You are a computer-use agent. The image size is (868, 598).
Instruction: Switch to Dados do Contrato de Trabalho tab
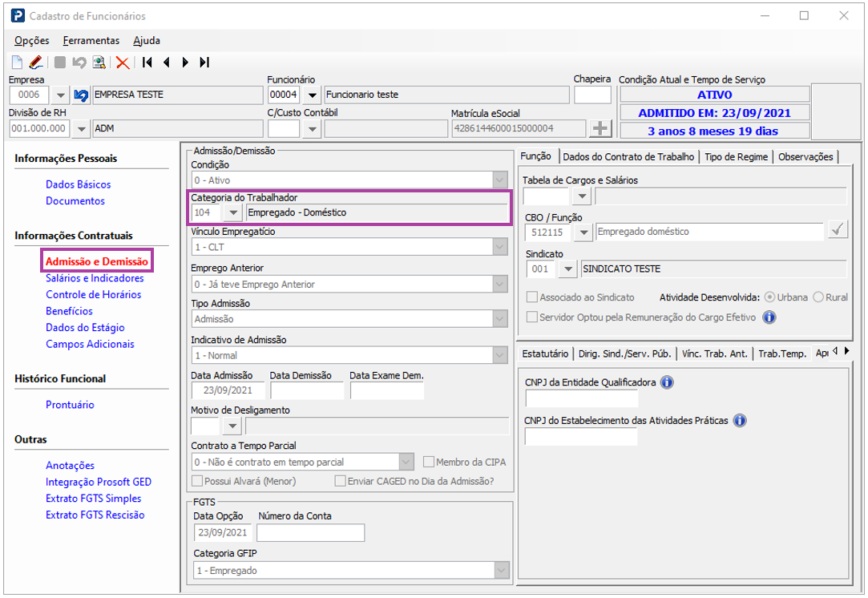[x=628, y=156]
